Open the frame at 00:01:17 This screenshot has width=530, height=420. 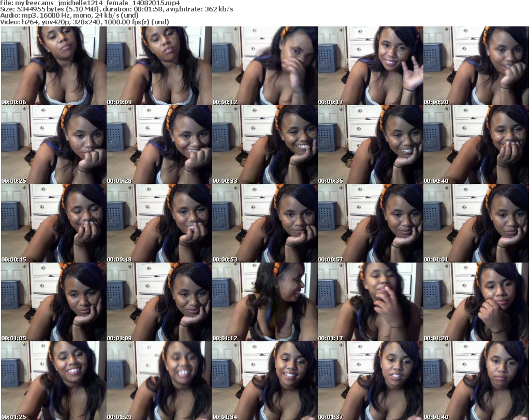(x=371, y=302)
